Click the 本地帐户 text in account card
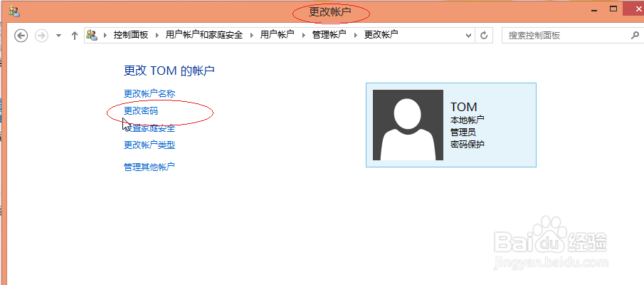This screenshot has height=285, width=644. pos(468,120)
